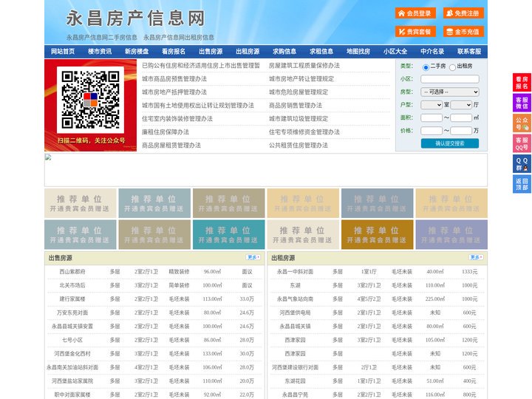Open the 求租信息 menu item
Image resolution: width=532 pixels, height=399 pixels.
tap(321, 52)
